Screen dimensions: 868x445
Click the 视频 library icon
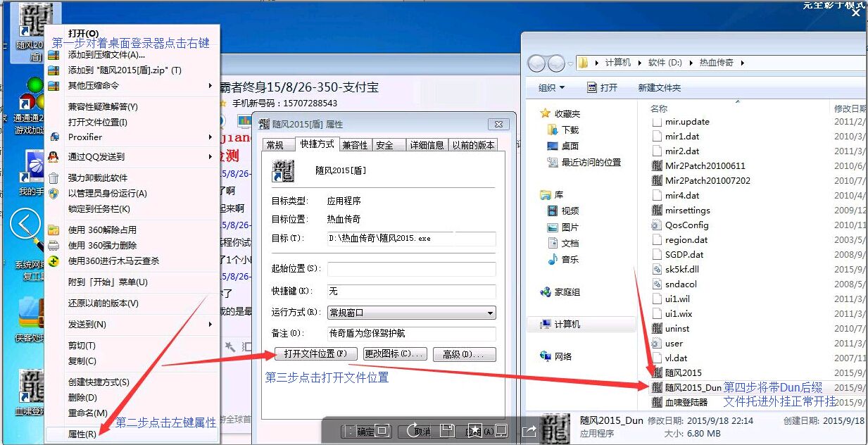coord(553,211)
